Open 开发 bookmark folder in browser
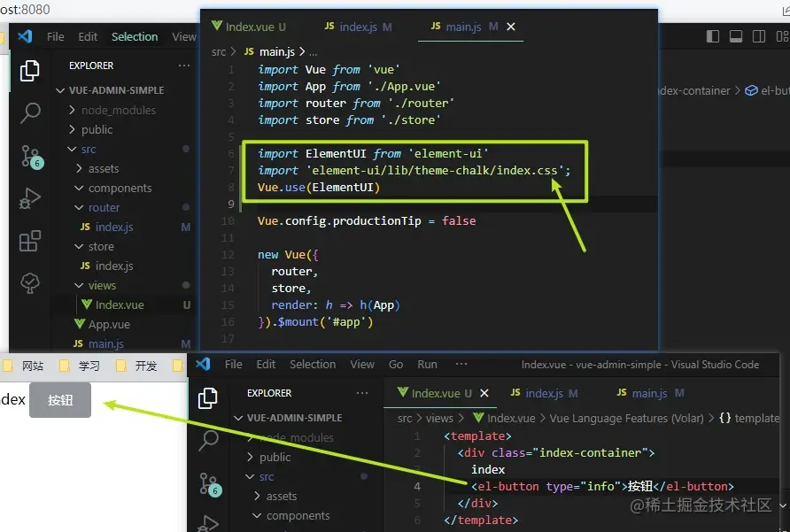The image size is (790, 532). pyautogui.click(x=136, y=366)
